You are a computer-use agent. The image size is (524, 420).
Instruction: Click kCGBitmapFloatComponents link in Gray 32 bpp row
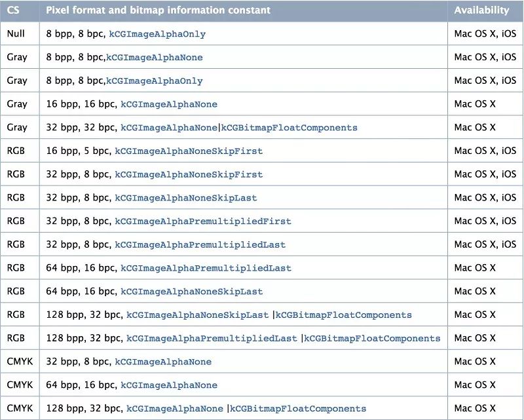pos(289,128)
